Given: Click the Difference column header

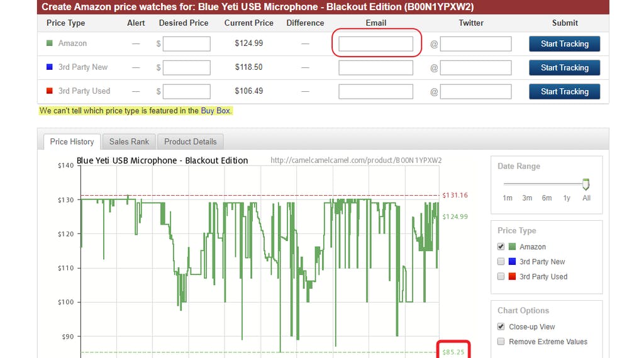Looking at the screenshot, I should pos(305,23).
